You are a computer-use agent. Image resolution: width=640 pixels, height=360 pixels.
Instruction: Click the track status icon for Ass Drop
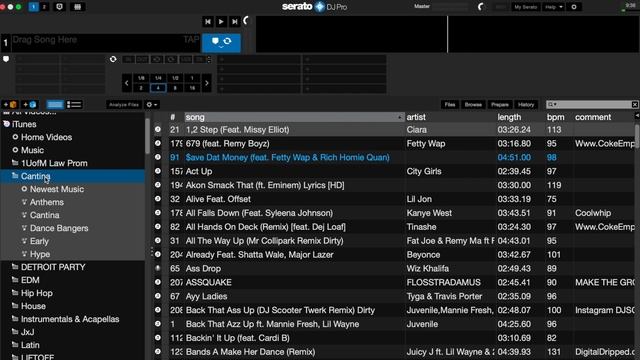tap(158, 268)
